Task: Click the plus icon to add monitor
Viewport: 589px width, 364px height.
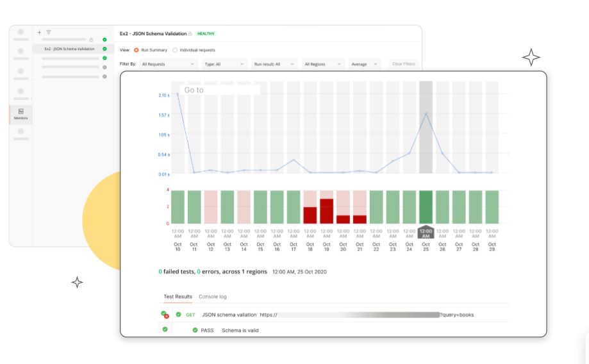Action: pyautogui.click(x=39, y=32)
